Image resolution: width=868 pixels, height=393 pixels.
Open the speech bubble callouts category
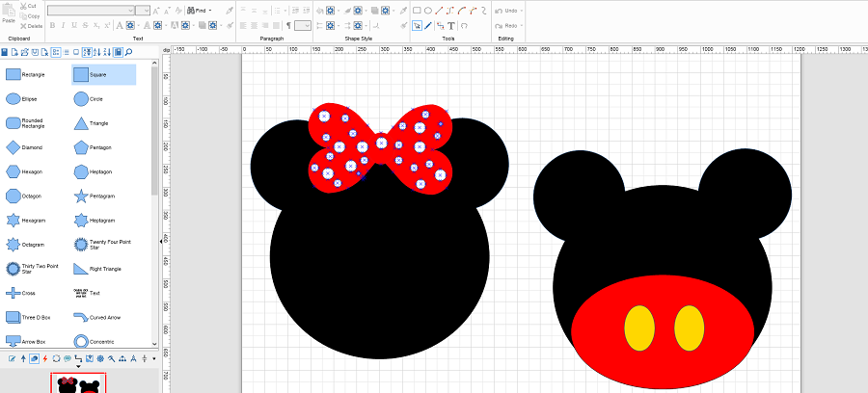pyautogui.click(x=67, y=358)
